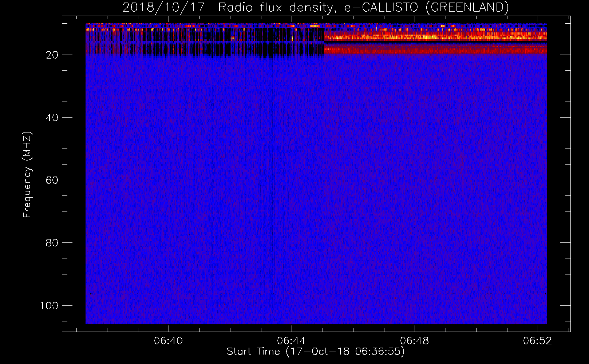This screenshot has height=364, width=589.
Task: Click the red emission band just above 20 MHz
Action: 435,49
